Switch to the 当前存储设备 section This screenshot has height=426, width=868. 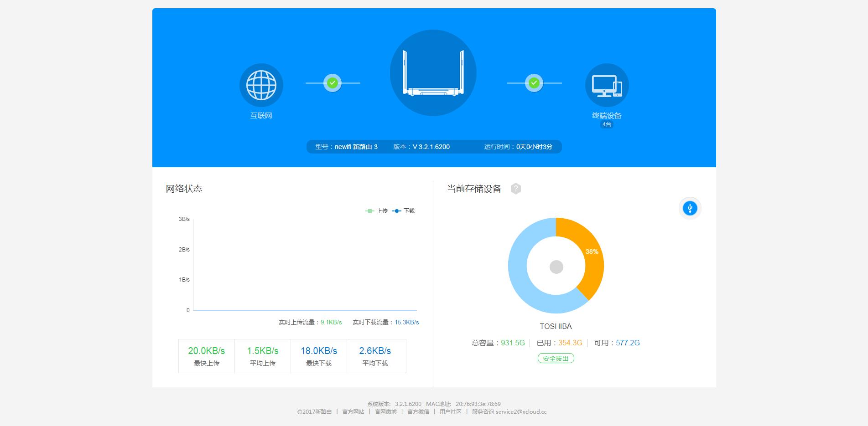pos(473,188)
